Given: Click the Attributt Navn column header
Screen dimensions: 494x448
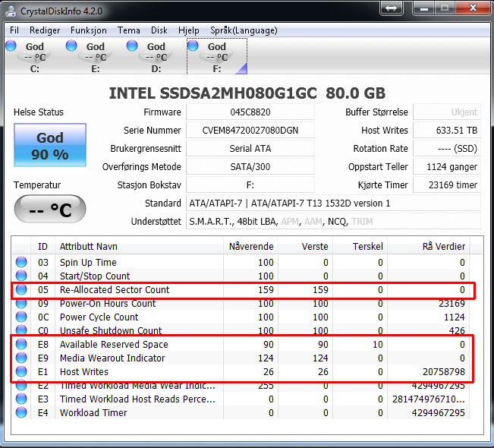Looking at the screenshot, I should click(x=139, y=246).
